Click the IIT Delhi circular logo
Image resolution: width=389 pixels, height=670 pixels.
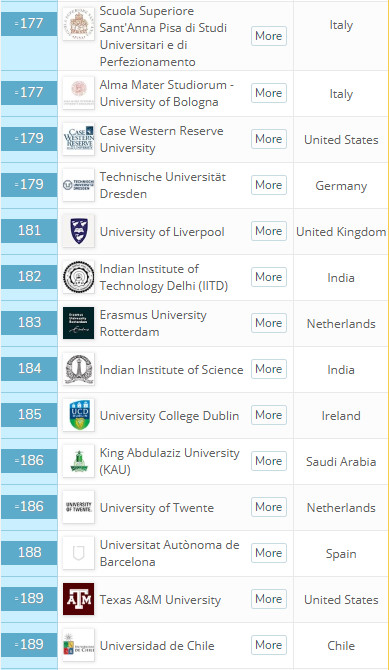coord(78,277)
